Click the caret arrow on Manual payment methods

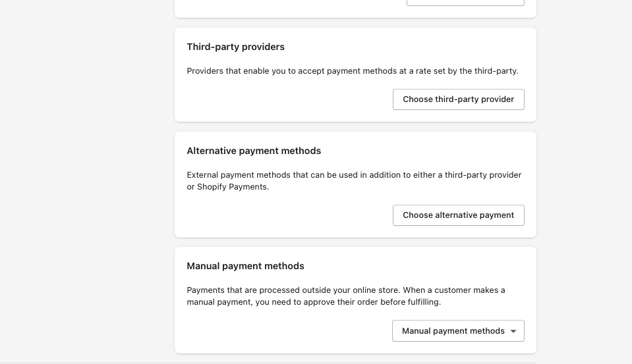(x=513, y=331)
